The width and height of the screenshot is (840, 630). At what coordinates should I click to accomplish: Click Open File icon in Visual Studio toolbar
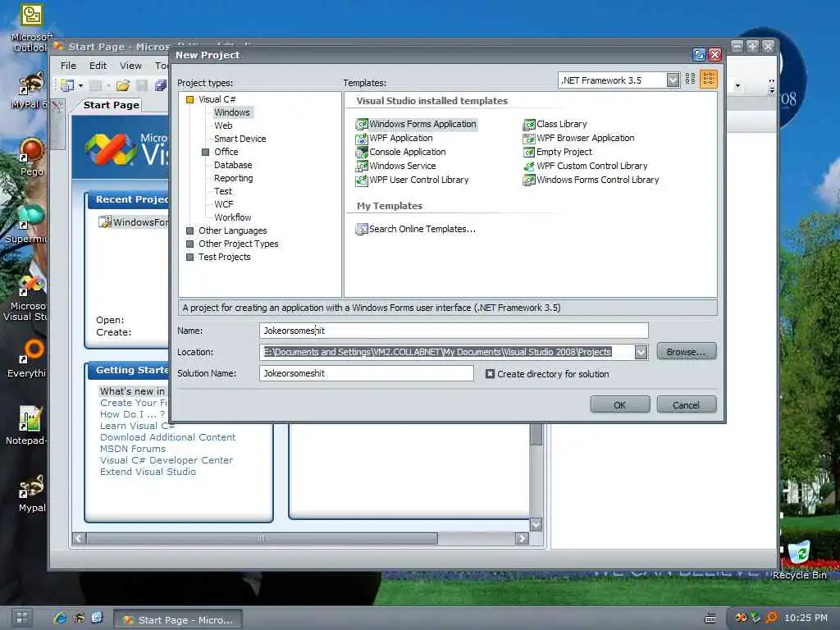click(x=123, y=85)
